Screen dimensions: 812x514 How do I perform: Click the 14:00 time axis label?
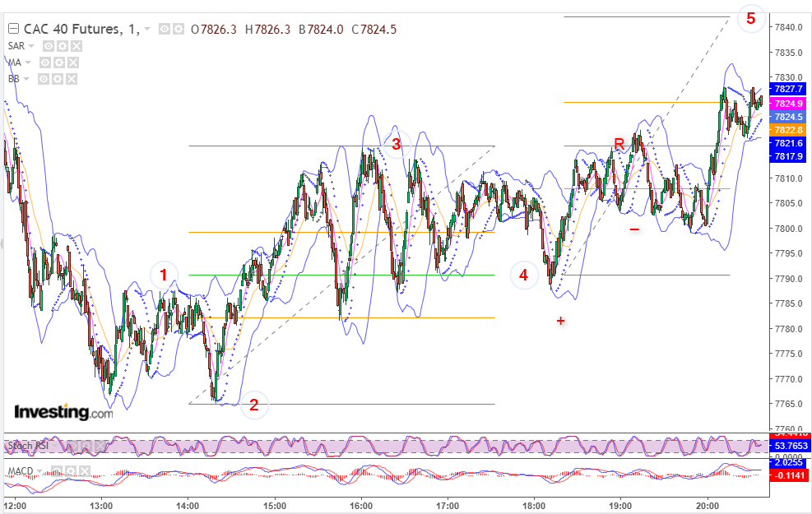(x=188, y=506)
